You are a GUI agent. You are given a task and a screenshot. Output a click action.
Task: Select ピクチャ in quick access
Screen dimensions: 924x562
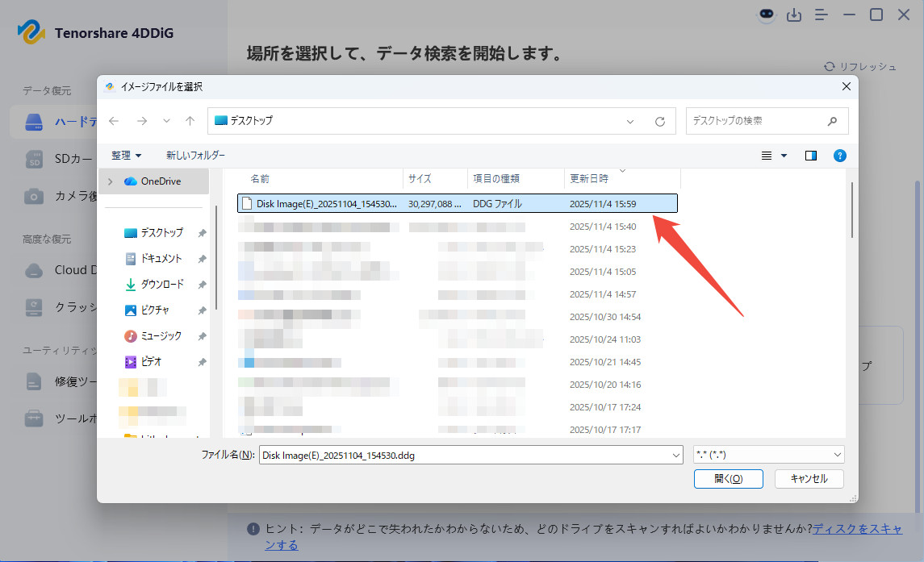click(148, 310)
